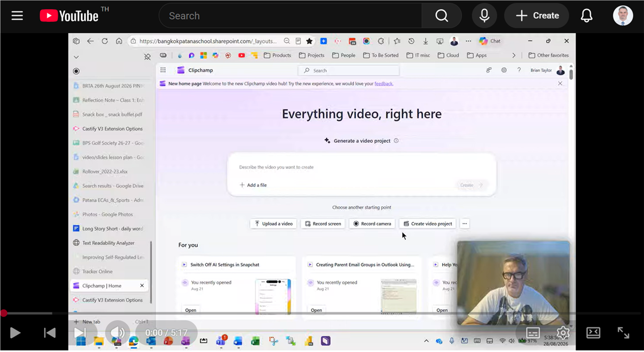Viewport: 644px width, 352px height.
Task: Enter full screen mode
Action: [623, 332]
